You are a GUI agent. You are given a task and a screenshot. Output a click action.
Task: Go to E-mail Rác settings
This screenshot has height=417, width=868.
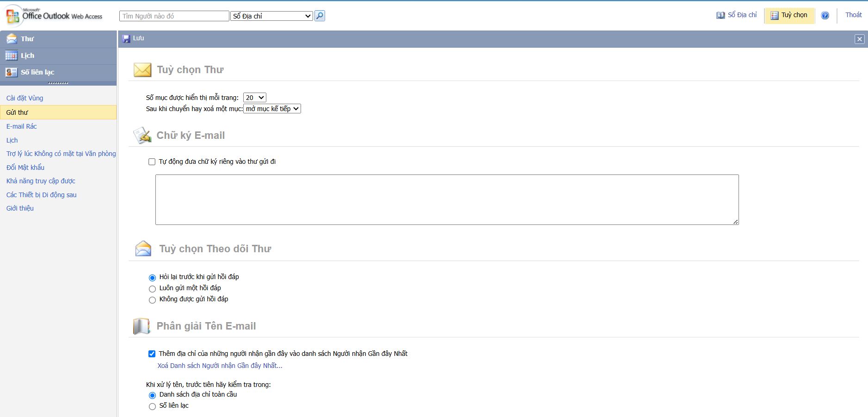pyautogui.click(x=21, y=126)
